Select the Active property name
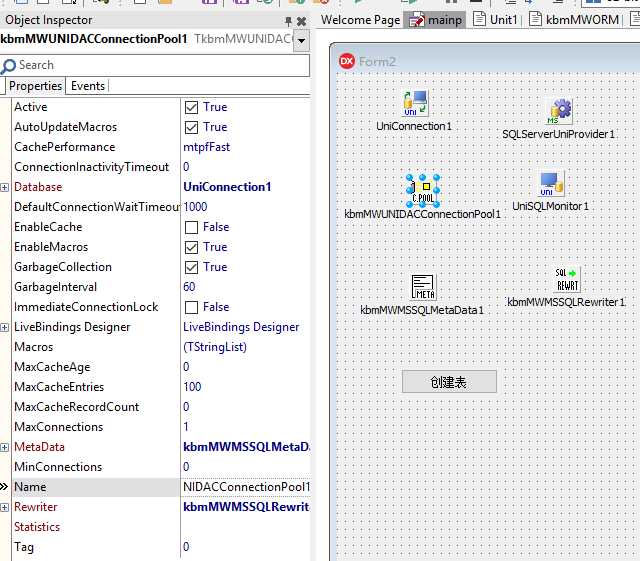Screen dimensions: 640x561 tap(31, 107)
